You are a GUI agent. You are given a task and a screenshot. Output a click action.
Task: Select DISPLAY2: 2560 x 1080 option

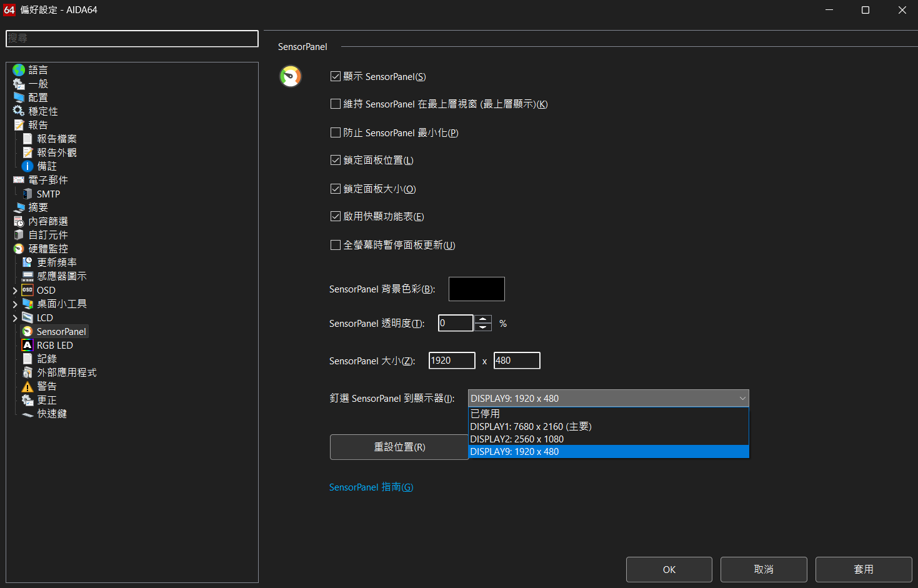(x=517, y=439)
